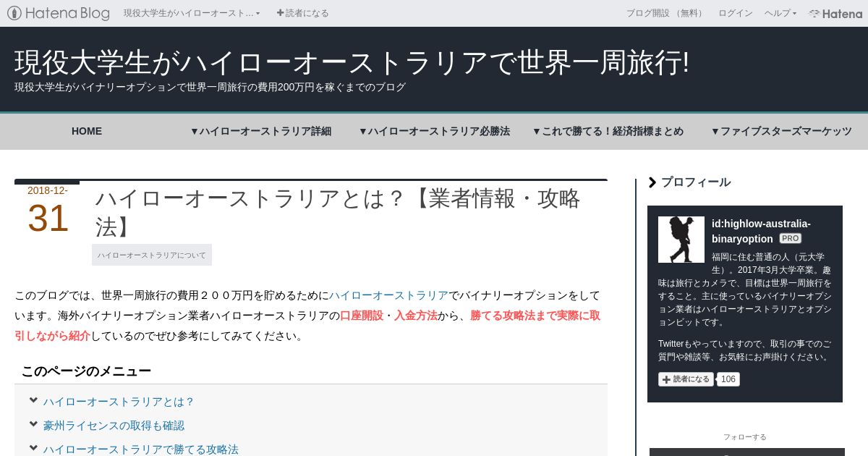Jump to ハイローオーストラリアで勝てる攻略法 section
Image resolution: width=868 pixels, height=456 pixels.
pyautogui.click(x=141, y=449)
